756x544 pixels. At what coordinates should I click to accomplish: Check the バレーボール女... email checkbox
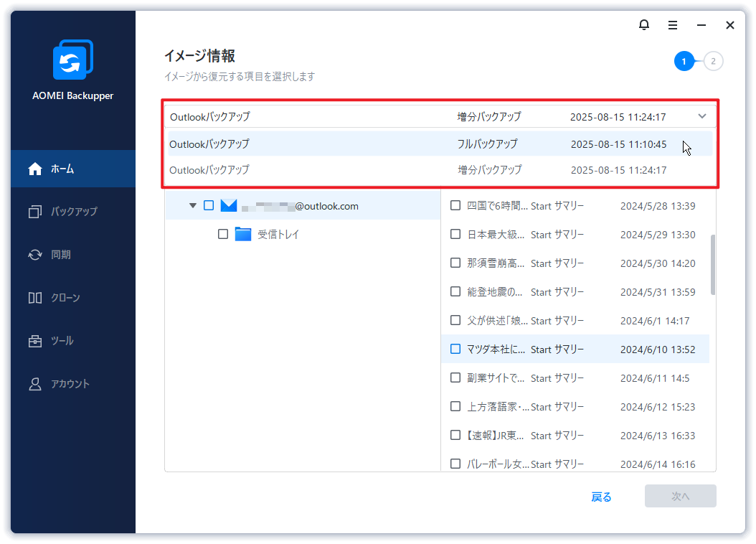click(x=455, y=464)
